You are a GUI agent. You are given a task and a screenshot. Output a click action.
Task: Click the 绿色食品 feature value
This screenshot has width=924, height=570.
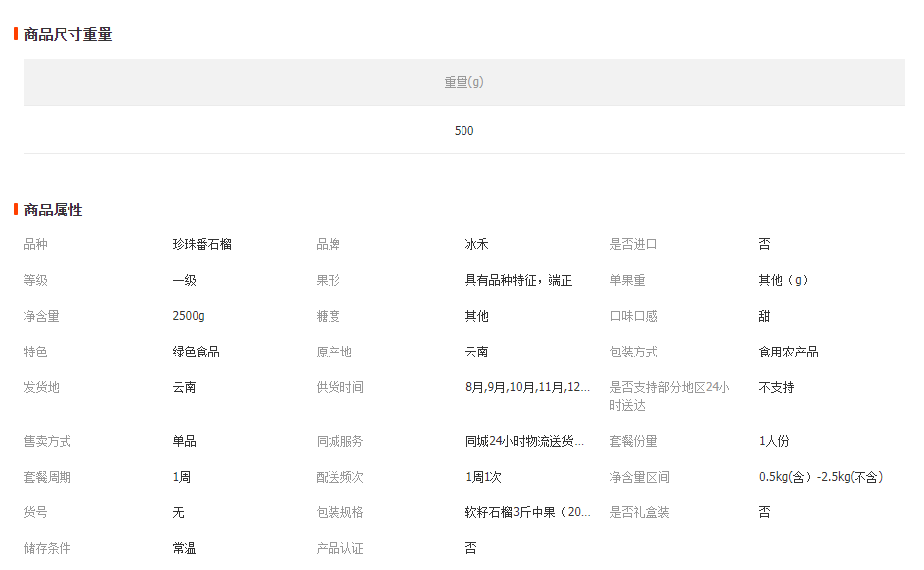click(x=196, y=352)
